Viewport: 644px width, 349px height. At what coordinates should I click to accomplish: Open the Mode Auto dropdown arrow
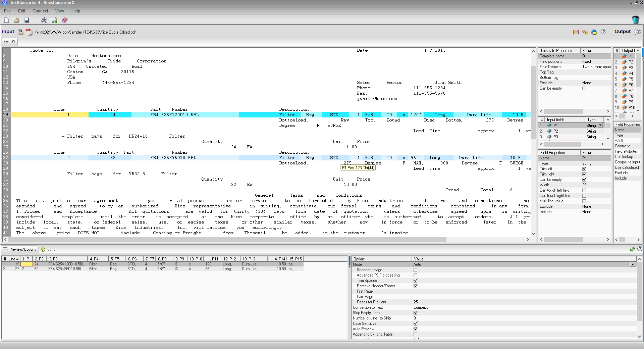pos(633,264)
